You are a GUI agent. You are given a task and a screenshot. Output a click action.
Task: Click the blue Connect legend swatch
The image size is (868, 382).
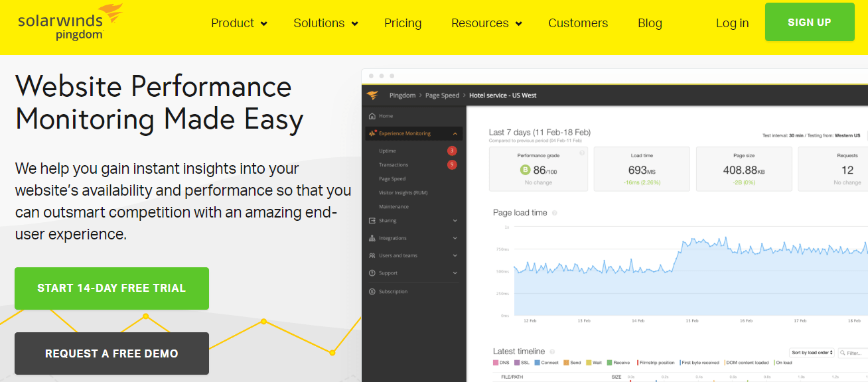click(x=537, y=363)
